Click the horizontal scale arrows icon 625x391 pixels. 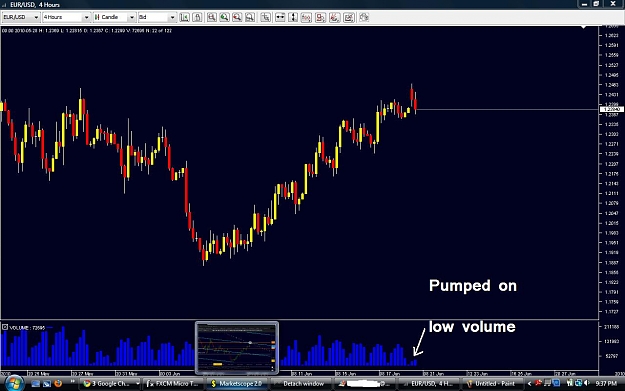280,17
